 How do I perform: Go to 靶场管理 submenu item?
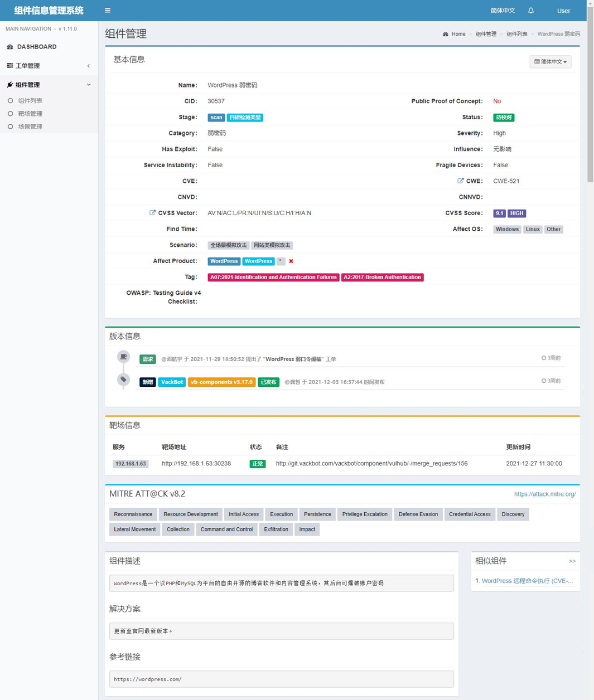click(x=30, y=114)
